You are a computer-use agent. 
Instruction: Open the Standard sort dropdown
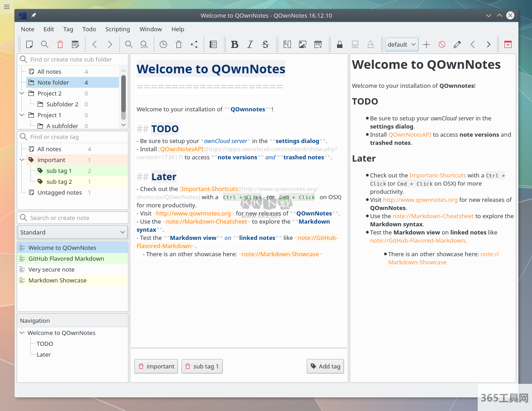[x=72, y=232]
